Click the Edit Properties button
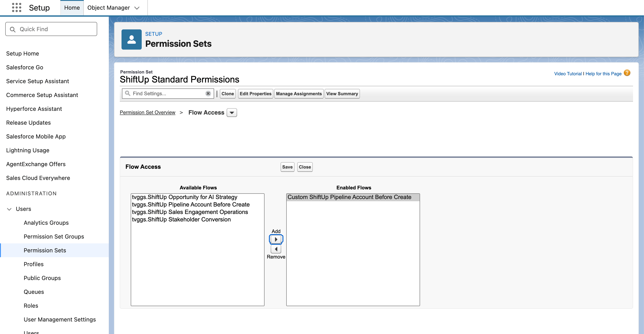This screenshot has height=334, width=644. (x=256, y=93)
